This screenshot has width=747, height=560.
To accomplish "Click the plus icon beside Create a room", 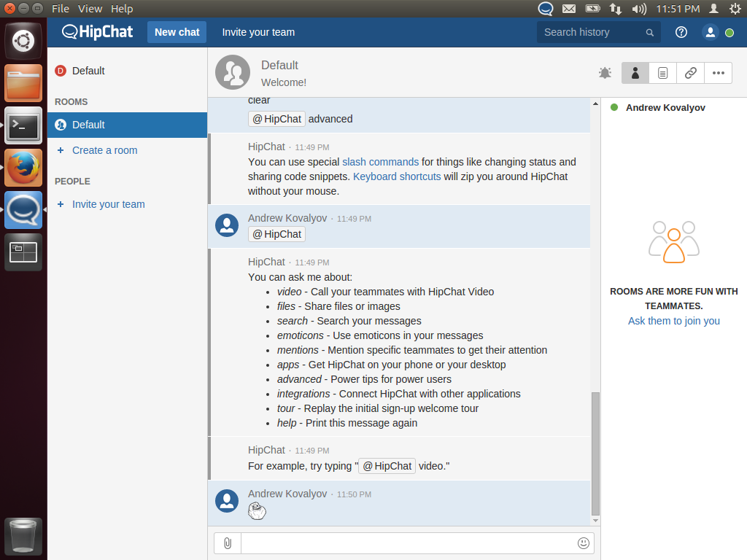I will [x=61, y=150].
